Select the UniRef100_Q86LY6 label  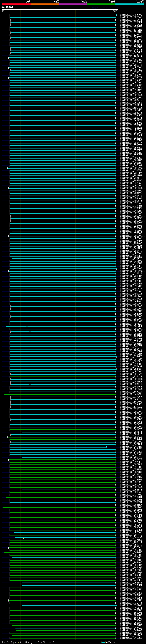click(x=131, y=457)
